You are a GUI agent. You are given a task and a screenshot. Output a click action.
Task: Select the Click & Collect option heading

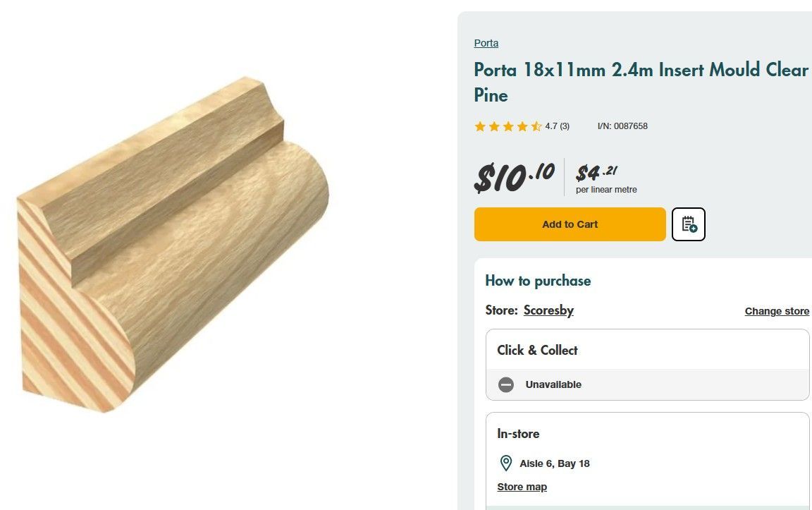538,351
